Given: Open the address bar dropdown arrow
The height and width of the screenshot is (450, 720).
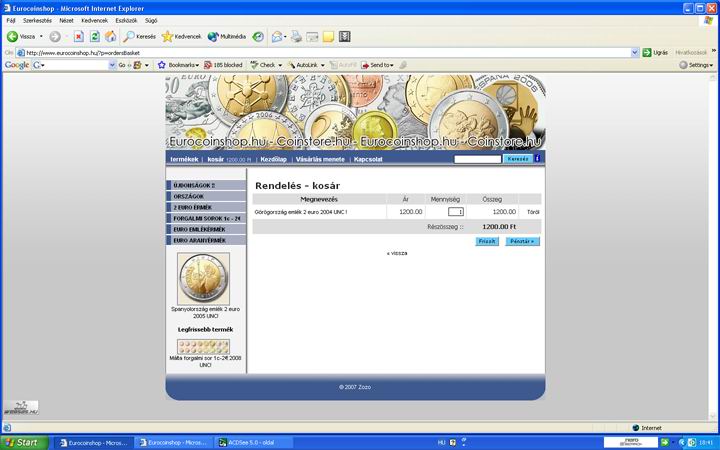Looking at the screenshot, I should [635, 52].
